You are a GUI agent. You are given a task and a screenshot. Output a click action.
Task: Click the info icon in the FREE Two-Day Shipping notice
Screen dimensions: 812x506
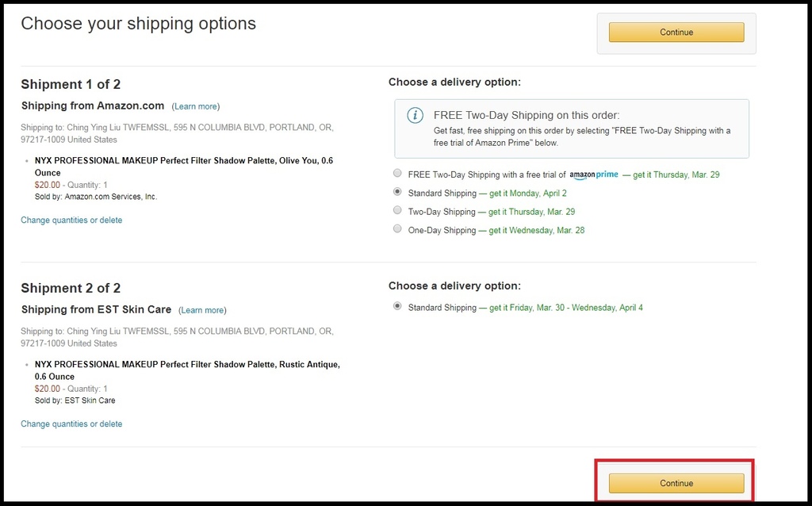[x=415, y=116]
